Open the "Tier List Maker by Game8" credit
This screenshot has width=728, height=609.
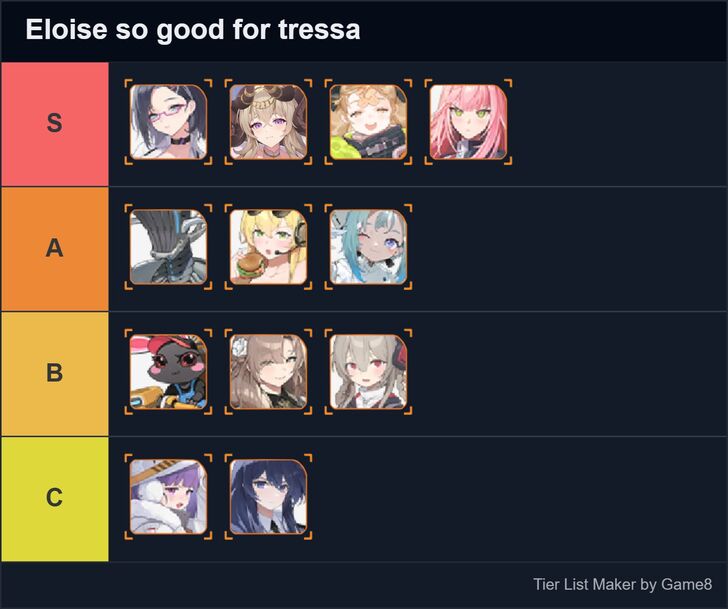pyautogui.click(x=622, y=584)
